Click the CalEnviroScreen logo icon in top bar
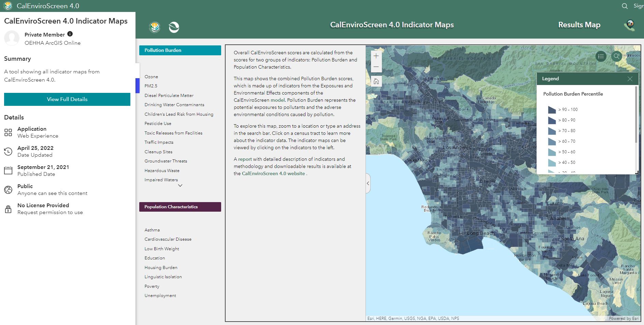 pyautogui.click(x=8, y=6)
